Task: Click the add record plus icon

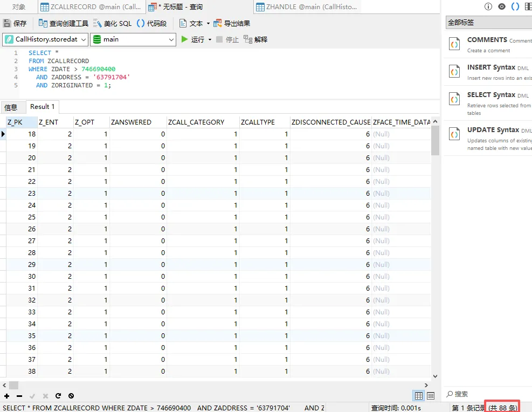Action: [x=7, y=396]
